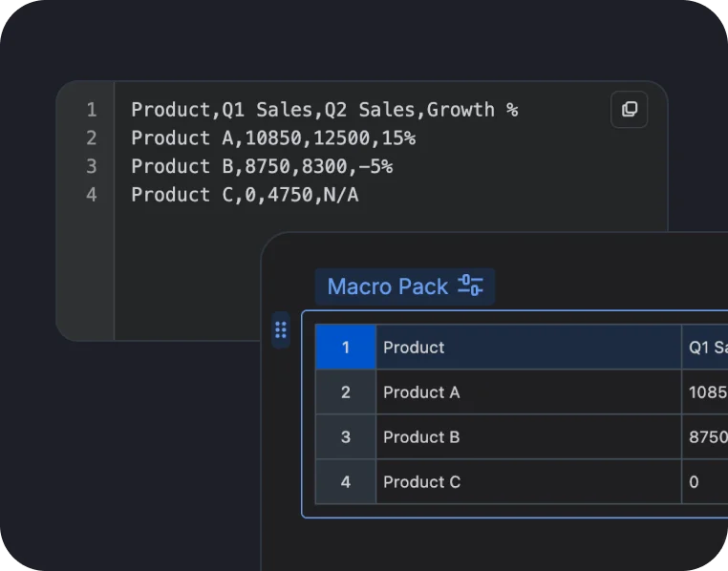Click code line 'Product B,8750,8300,-5%'

coord(262,166)
